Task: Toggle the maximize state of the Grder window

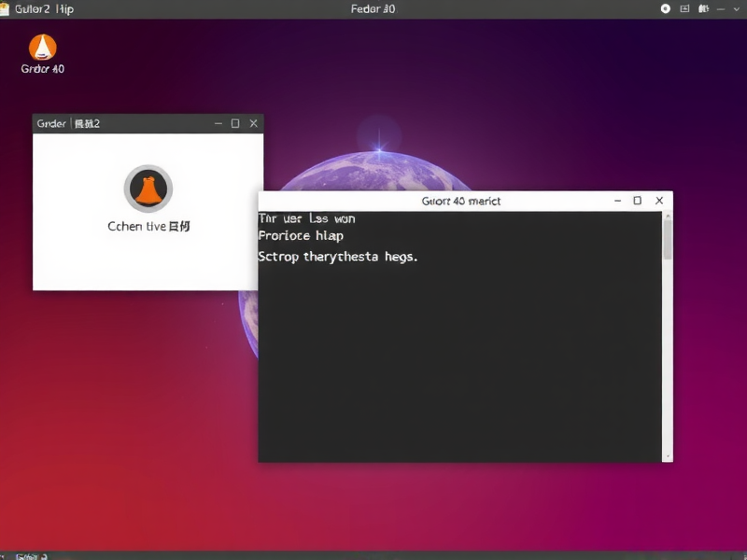Action: coord(235,122)
